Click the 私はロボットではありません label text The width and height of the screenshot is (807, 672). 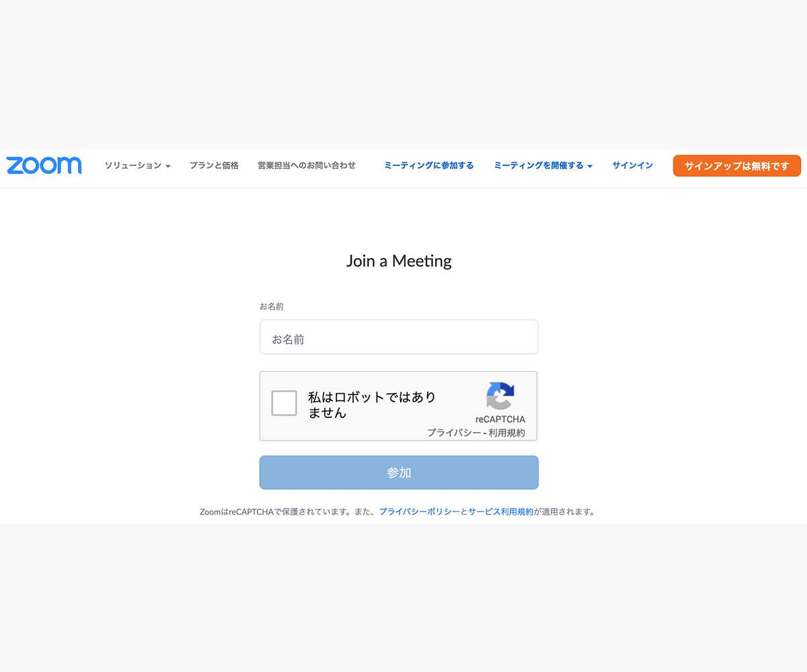[371, 405]
